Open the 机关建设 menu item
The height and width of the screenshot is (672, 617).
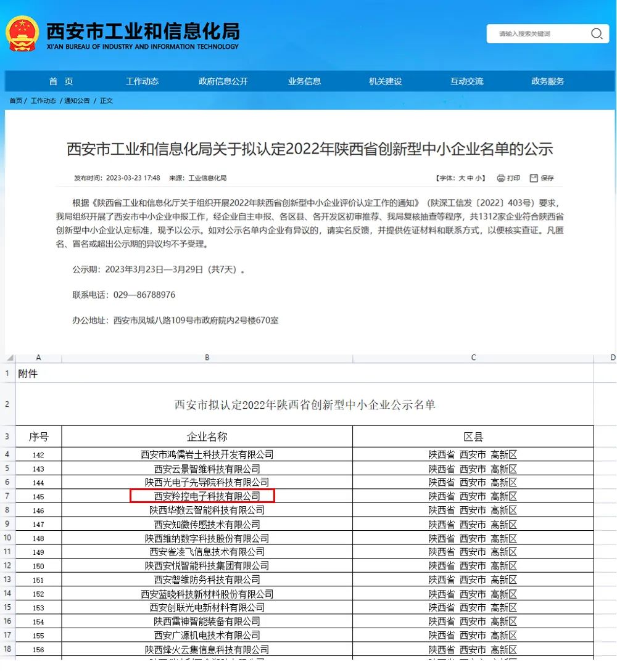(x=386, y=81)
